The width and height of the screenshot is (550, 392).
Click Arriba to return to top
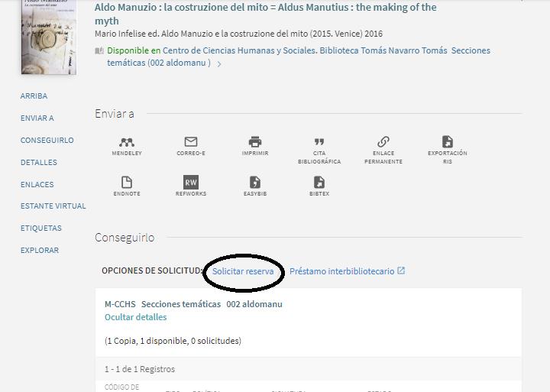point(34,96)
